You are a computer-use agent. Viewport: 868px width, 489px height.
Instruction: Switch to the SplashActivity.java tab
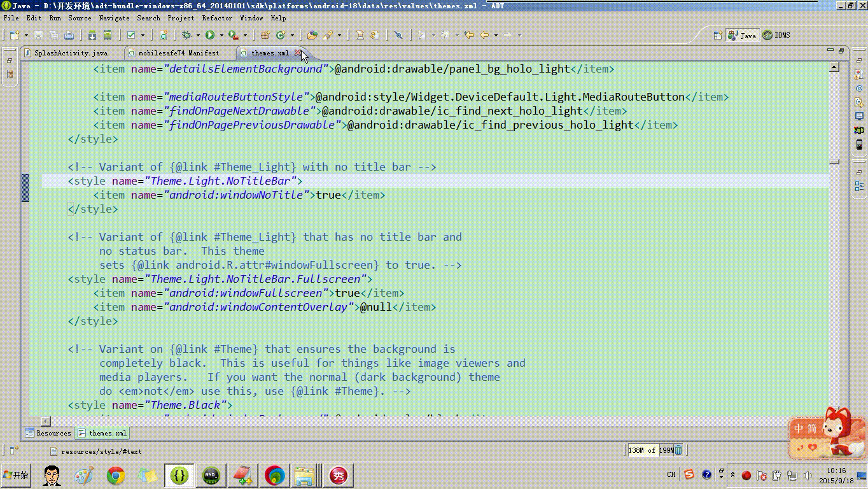[70, 53]
